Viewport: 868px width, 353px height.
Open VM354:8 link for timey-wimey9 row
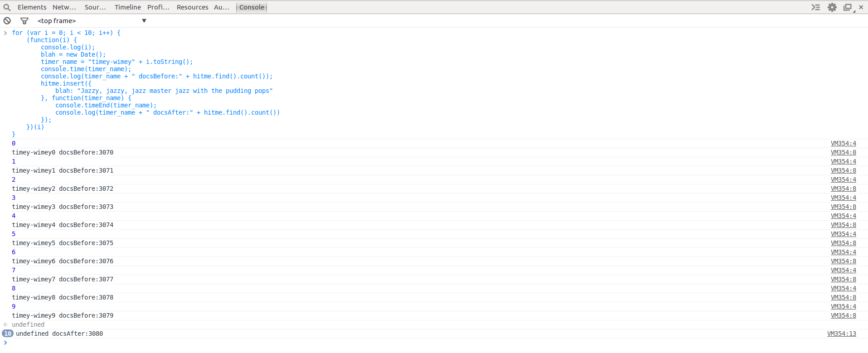click(843, 316)
